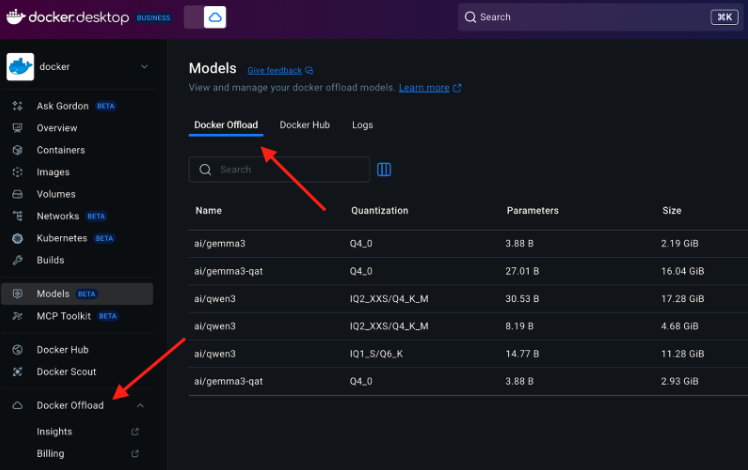Select ai/gemma3-qat 2.93 GiB row
This screenshot has height=470, width=748.
point(468,382)
